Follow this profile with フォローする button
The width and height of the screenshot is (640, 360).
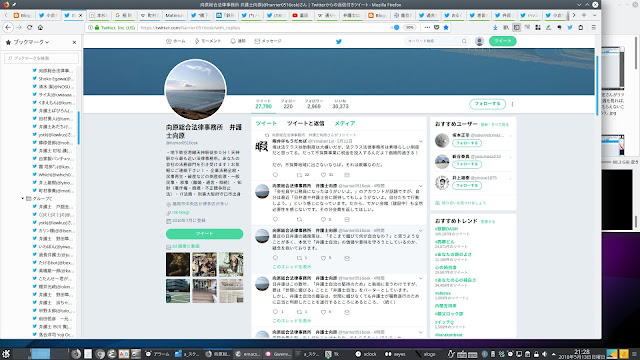pyautogui.click(x=487, y=104)
